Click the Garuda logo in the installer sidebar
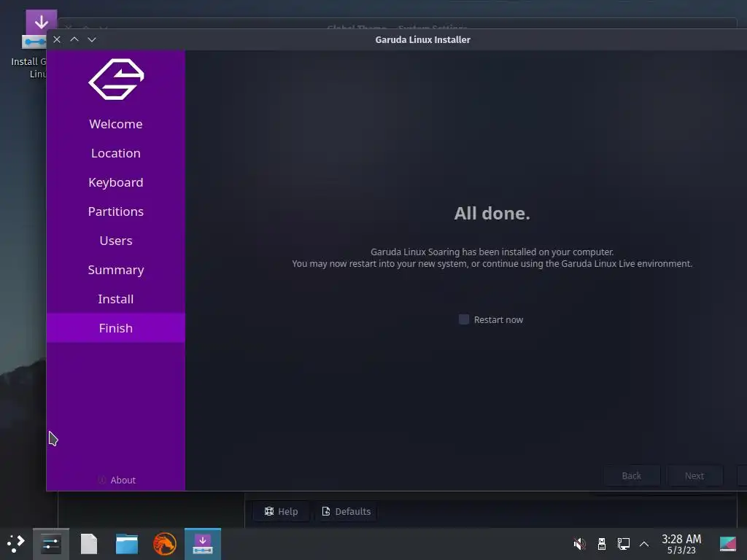The height and width of the screenshot is (560, 747). pyautogui.click(x=116, y=79)
